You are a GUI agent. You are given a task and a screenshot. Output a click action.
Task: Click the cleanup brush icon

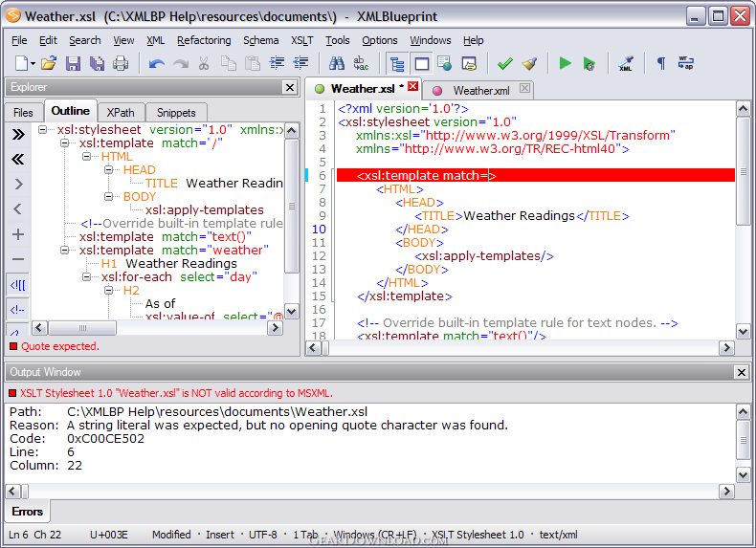pyautogui.click(x=529, y=63)
